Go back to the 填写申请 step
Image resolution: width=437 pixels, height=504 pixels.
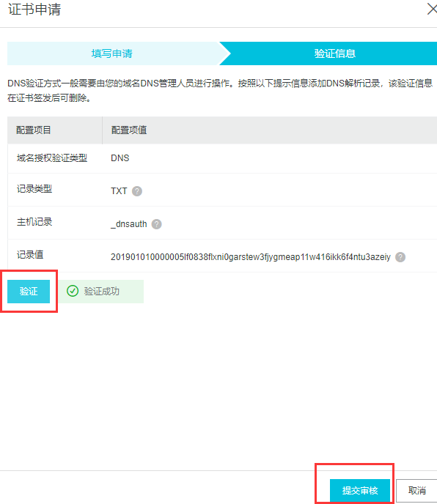pos(113,53)
